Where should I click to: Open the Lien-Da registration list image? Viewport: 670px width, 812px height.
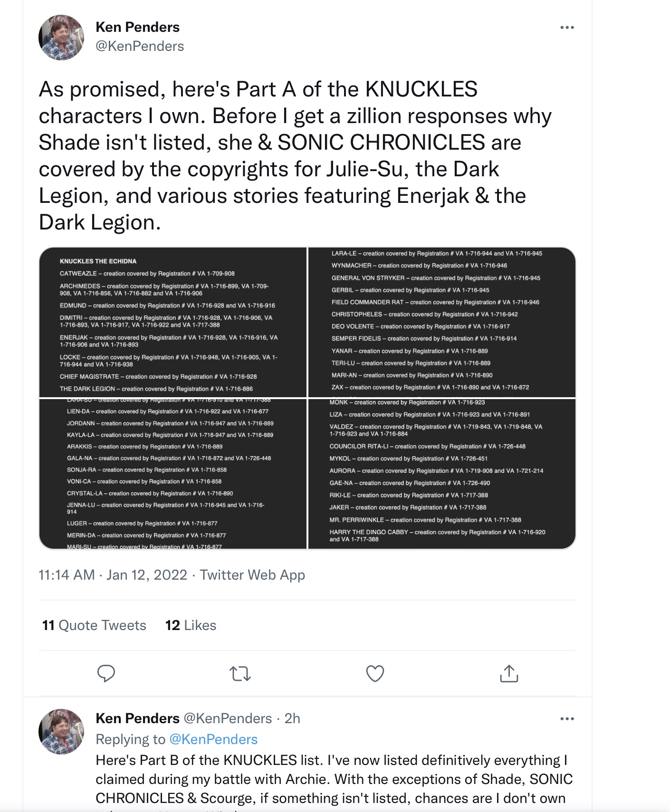pyautogui.click(x=173, y=474)
